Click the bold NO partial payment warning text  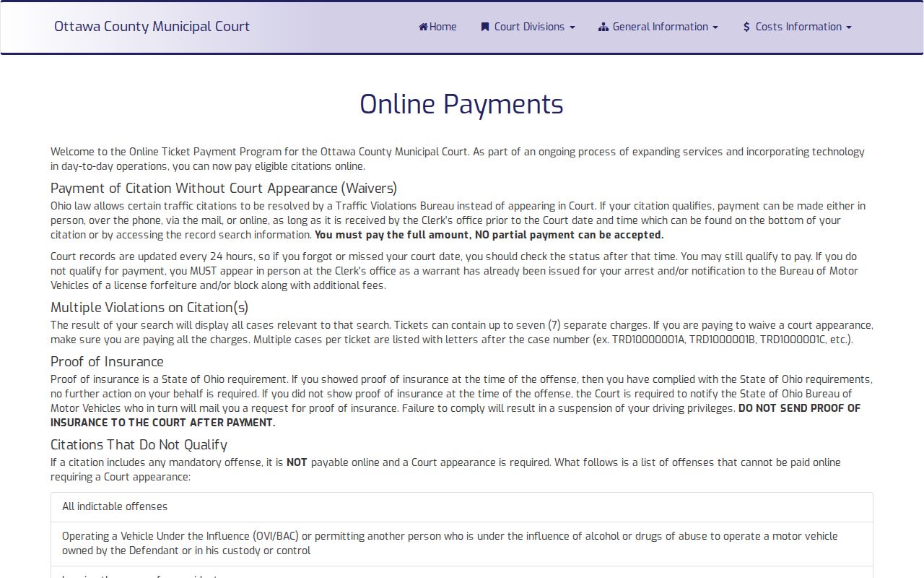489,235
